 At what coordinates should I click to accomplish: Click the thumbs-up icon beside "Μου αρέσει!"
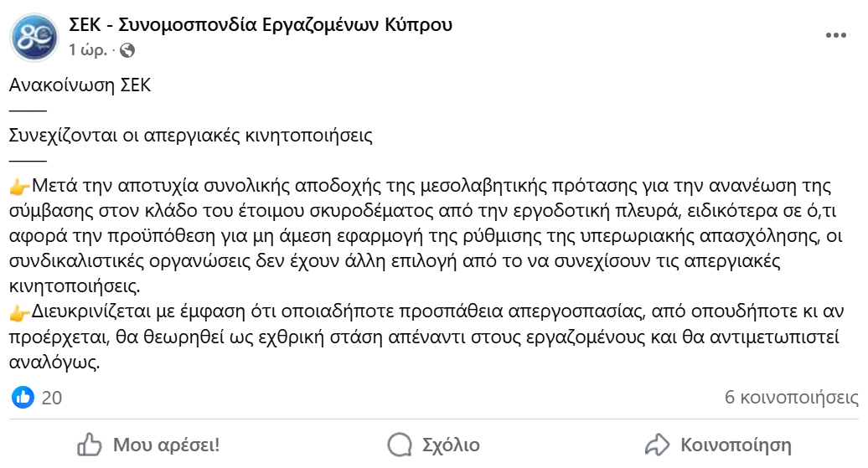90,444
